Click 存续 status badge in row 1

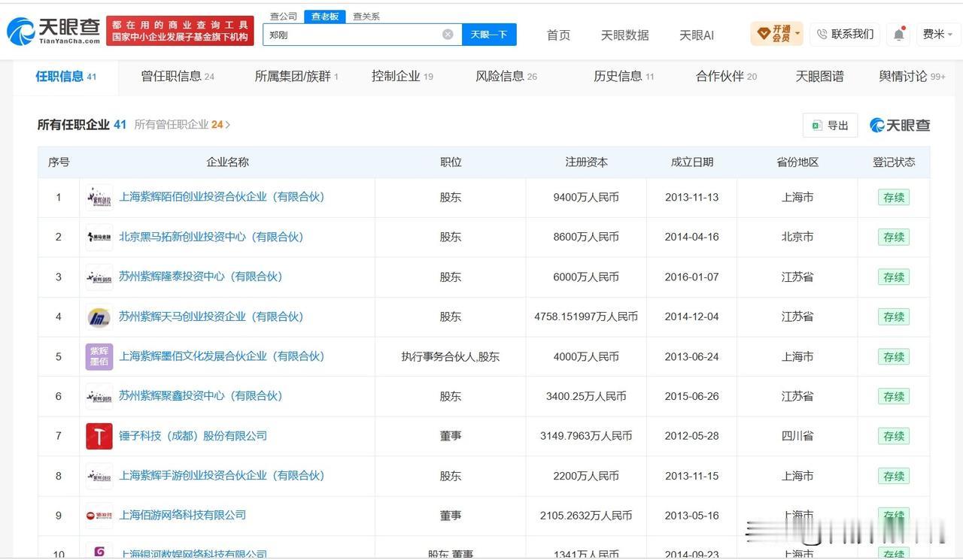tap(894, 198)
